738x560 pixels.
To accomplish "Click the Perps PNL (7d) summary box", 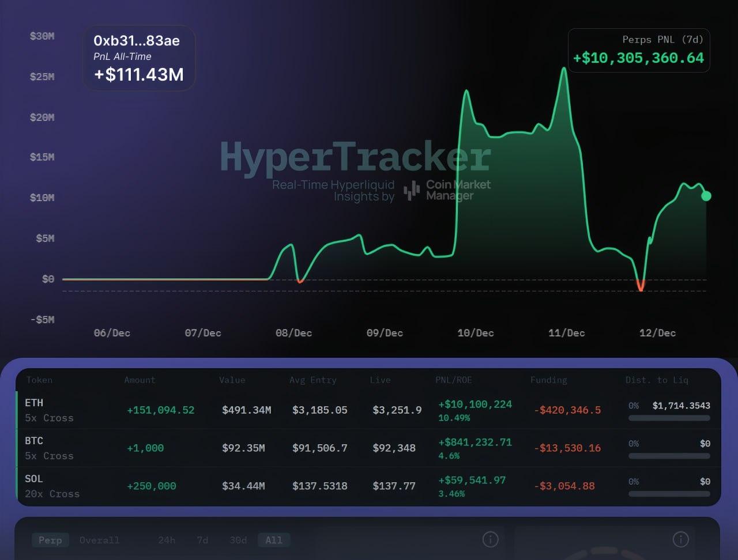I will (638, 51).
